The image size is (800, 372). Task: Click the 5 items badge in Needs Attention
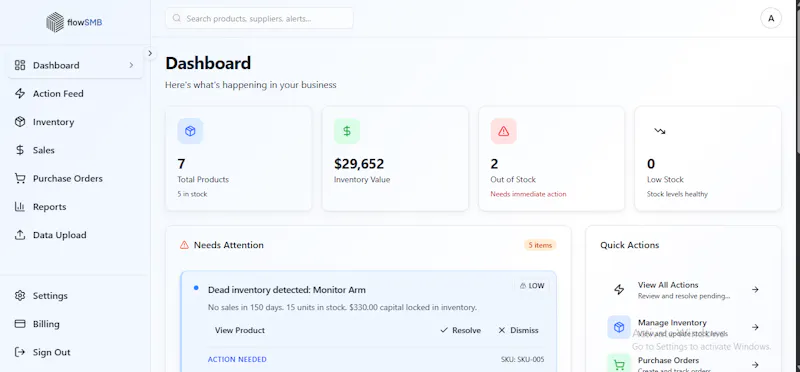click(540, 245)
